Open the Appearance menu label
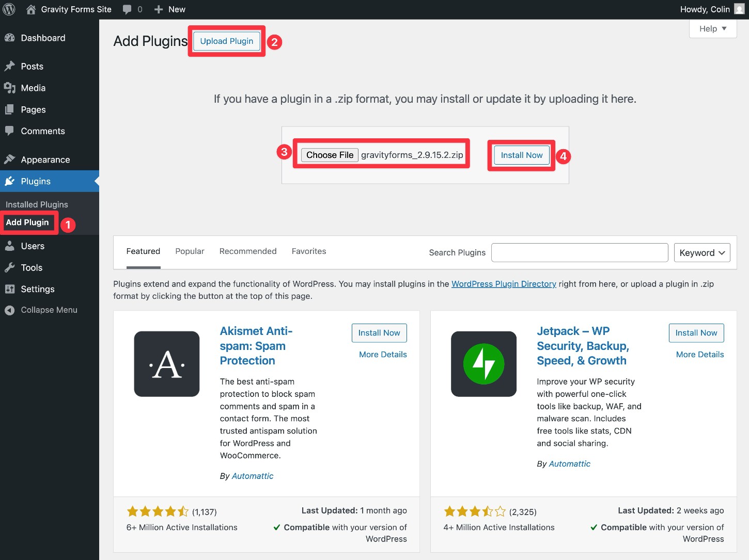The width and height of the screenshot is (749, 560). [45, 159]
